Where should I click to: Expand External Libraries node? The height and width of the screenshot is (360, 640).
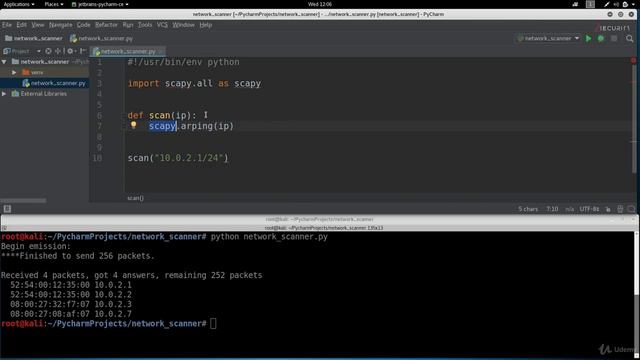(x=4, y=93)
